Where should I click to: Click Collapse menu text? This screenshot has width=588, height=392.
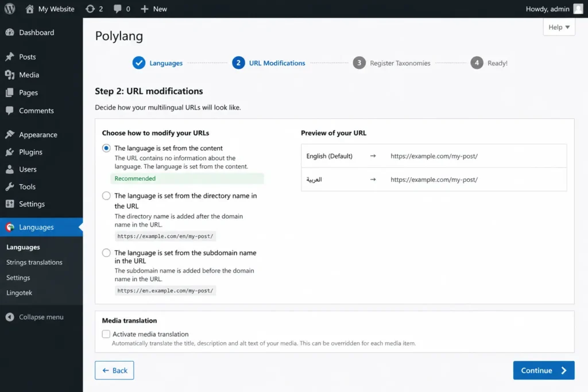pyautogui.click(x=41, y=317)
